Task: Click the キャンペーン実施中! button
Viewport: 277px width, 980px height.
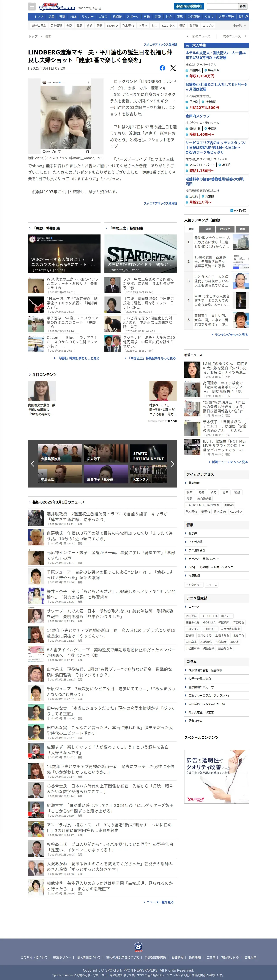Action: click(x=189, y=6)
